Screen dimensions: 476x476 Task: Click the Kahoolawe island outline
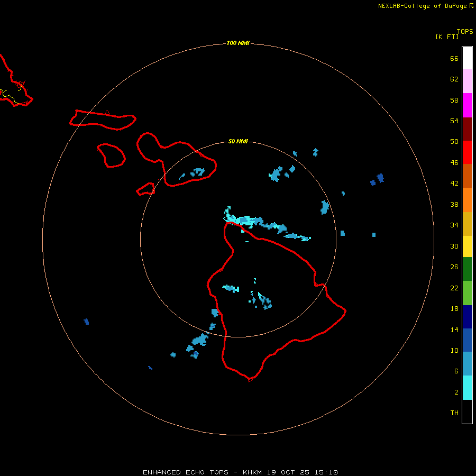(146, 189)
